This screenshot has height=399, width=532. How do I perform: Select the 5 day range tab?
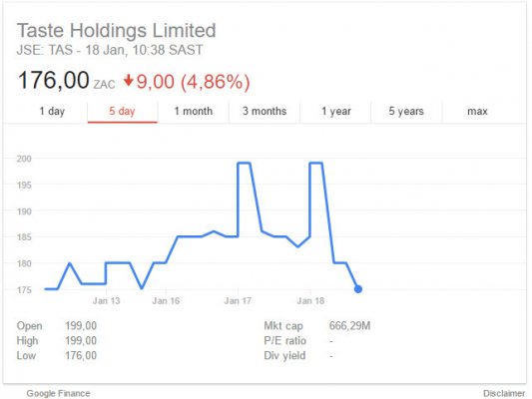click(122, 111)
